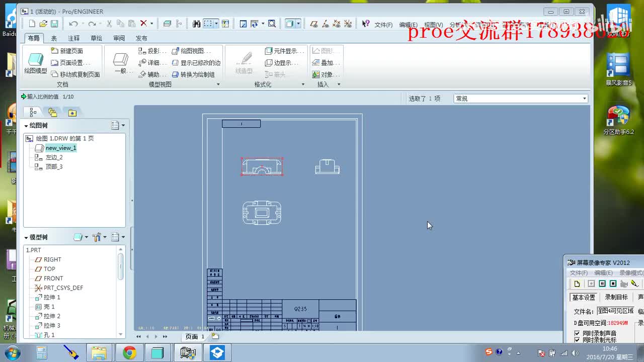Screen dimensions: 644x362
Task: Click 新建页面 to add a new sheet
Action: [x=67, y=51]
